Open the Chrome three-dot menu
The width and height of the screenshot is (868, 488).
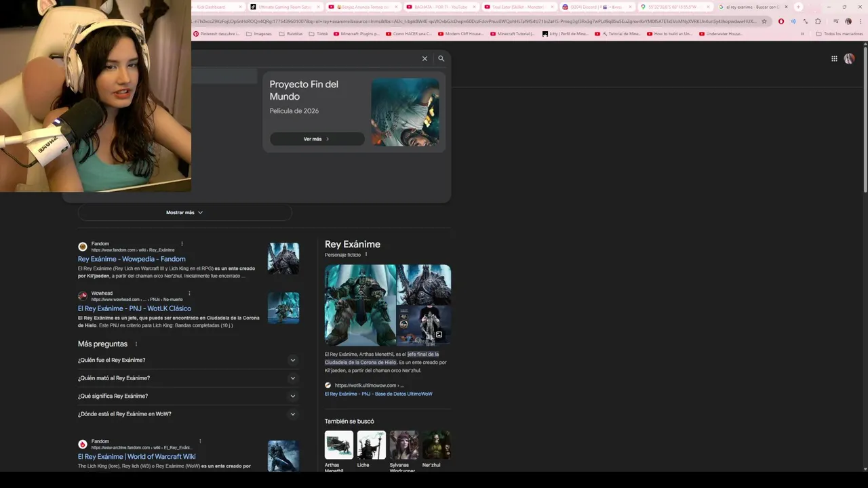860,21
